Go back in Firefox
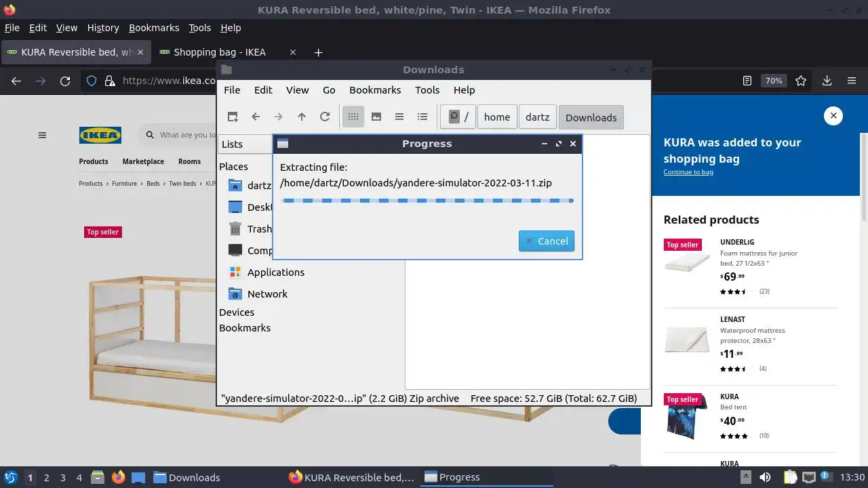Screen dimensions: 868x488 pos(16,81)
